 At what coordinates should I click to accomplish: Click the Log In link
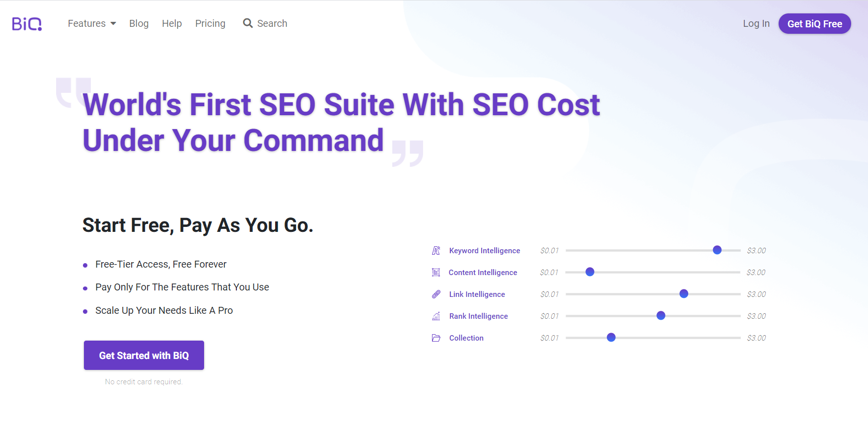tap(756, 23)
